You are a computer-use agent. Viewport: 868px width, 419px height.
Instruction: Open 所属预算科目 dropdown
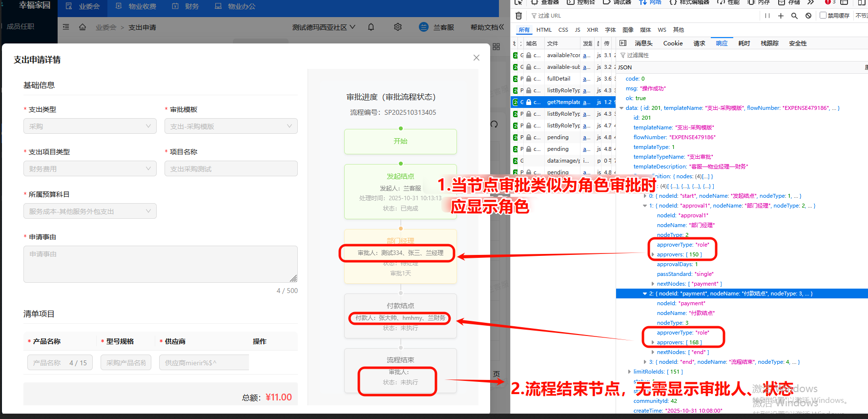click(x=90, y=211)
